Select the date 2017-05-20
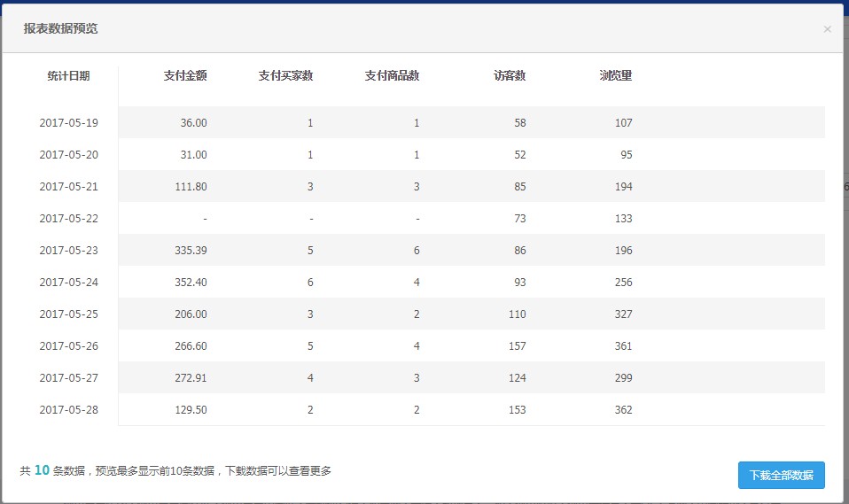Image resolution: width=849 pixels, height=504 pixels. pyautogui.click(x=69, y=155)
